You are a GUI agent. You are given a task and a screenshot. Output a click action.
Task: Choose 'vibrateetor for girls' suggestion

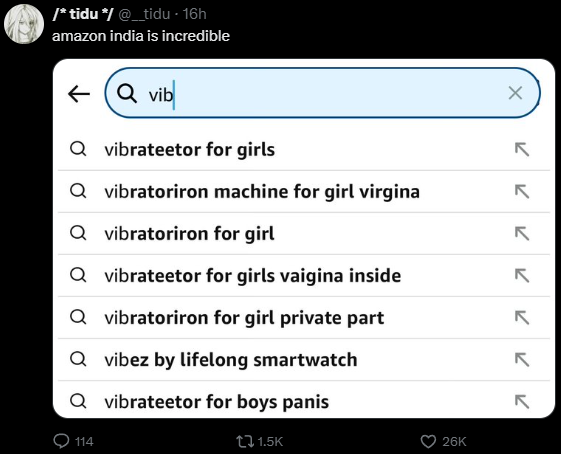point(303,150)
